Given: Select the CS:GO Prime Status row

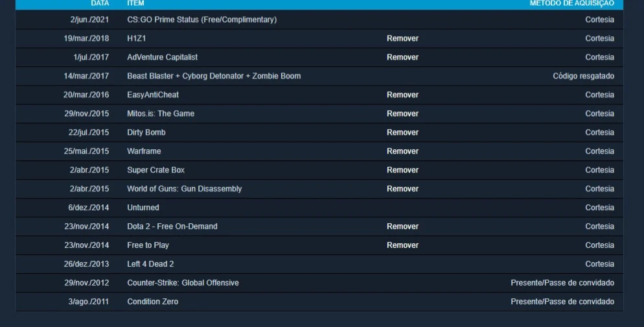Looking at the screenshot, I should pyautogui.click(x=319, y=19).
